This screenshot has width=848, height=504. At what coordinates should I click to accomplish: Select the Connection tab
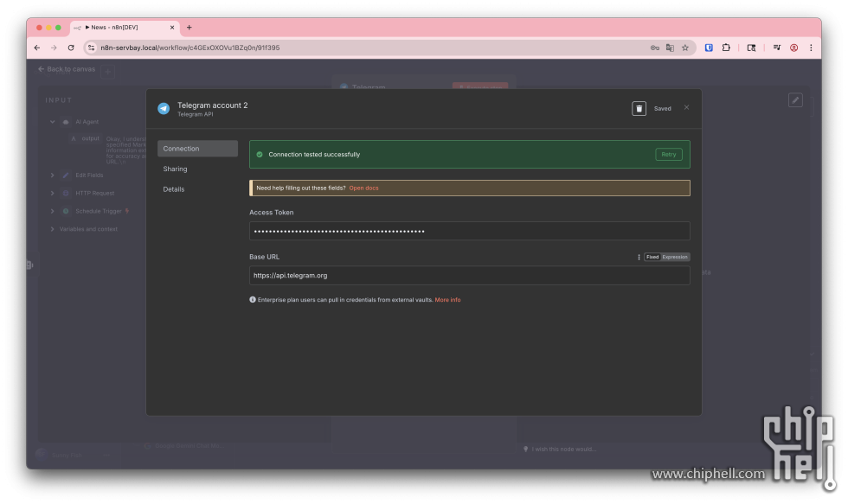click(197, 149)
